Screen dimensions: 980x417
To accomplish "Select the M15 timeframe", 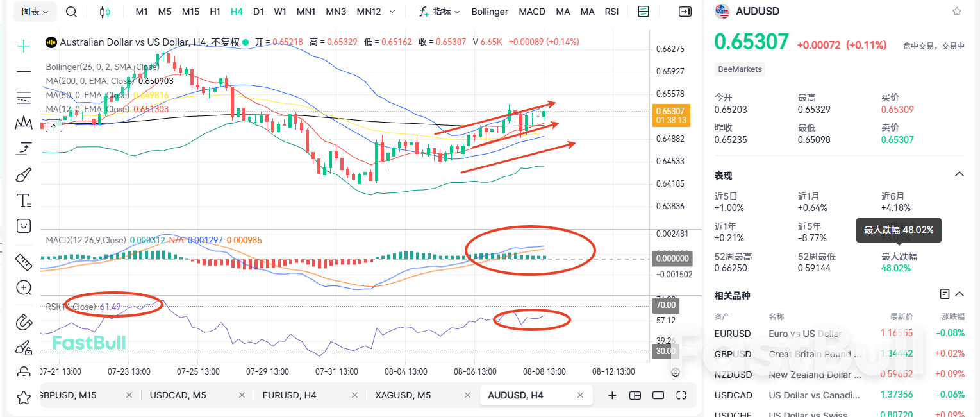I will [x=190, y=11].
